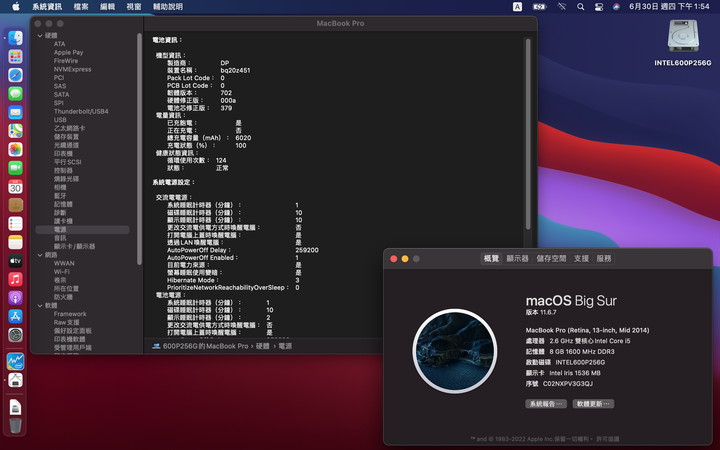Switch to the 支援 tab
Viewport: 720px width, 450px height.
[581, 259]
